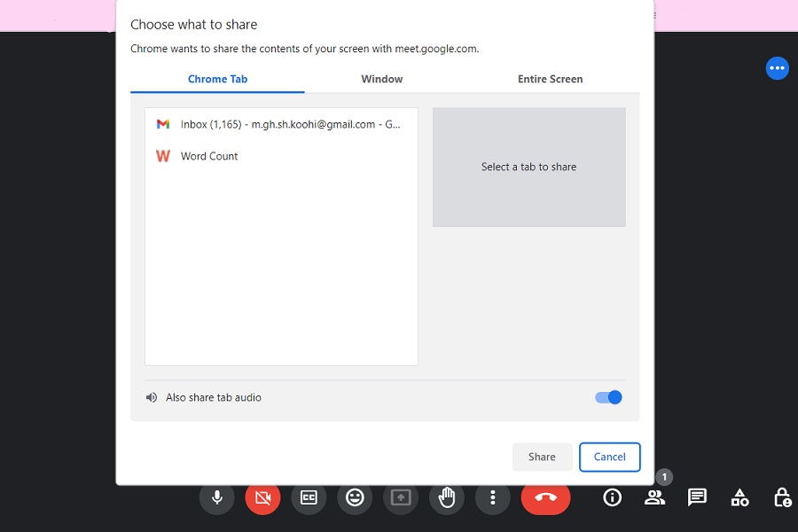
Task: Show the participants list
Action: click(x=654, y=497)
